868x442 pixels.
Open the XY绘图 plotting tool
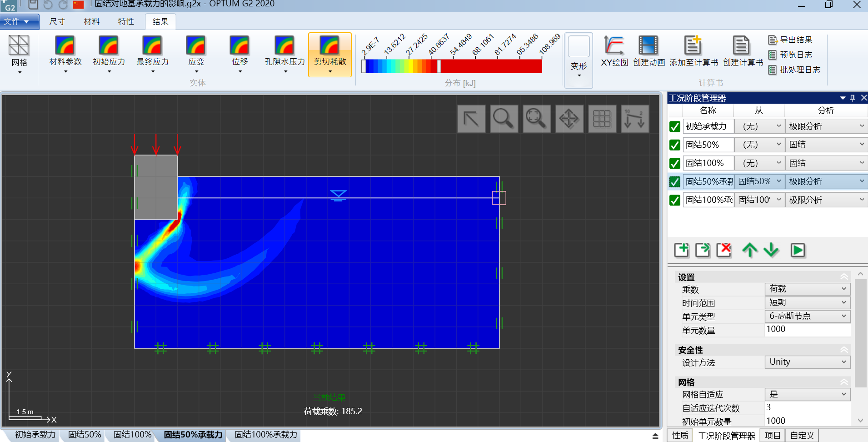pos(614,51)
